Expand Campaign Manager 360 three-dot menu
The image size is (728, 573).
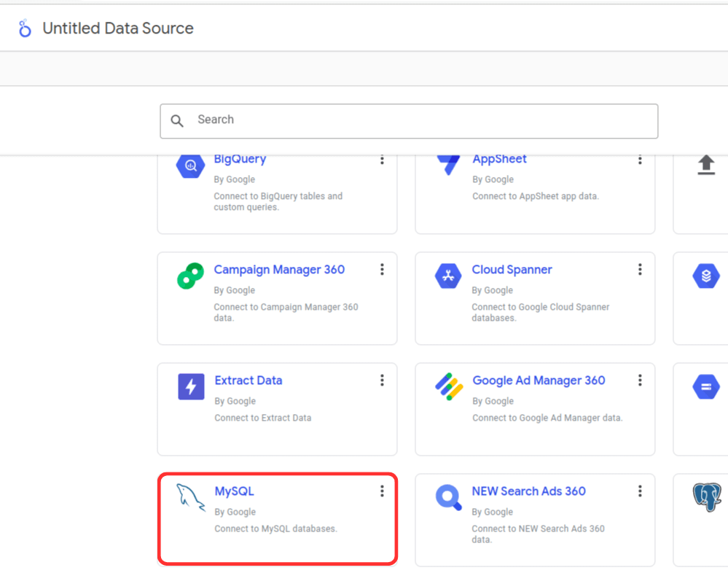382,270
